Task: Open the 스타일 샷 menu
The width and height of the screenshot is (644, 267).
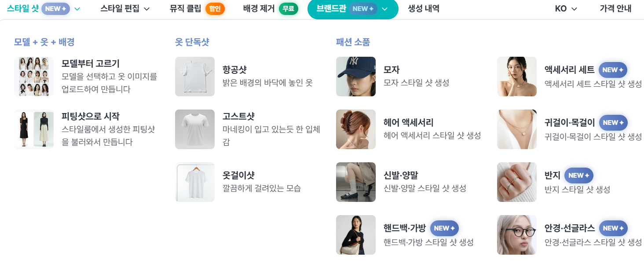Action: click(23, 9)
